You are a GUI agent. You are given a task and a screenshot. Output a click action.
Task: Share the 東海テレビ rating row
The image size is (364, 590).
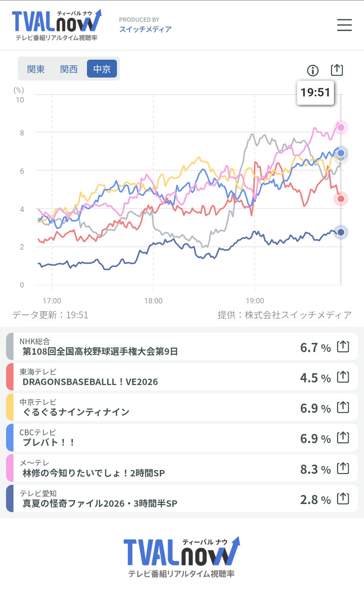coord(343,377)
